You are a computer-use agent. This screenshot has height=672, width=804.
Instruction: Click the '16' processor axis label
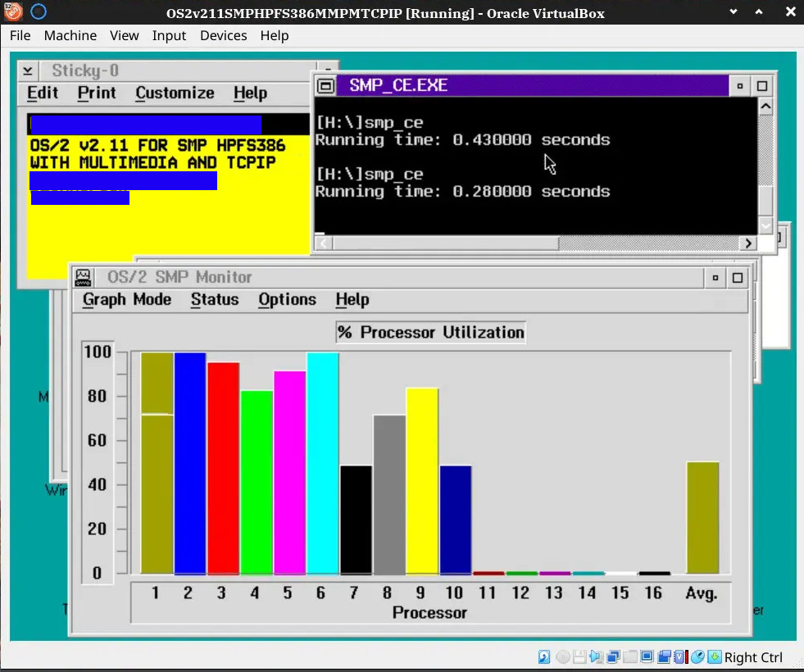click(653, 593)
